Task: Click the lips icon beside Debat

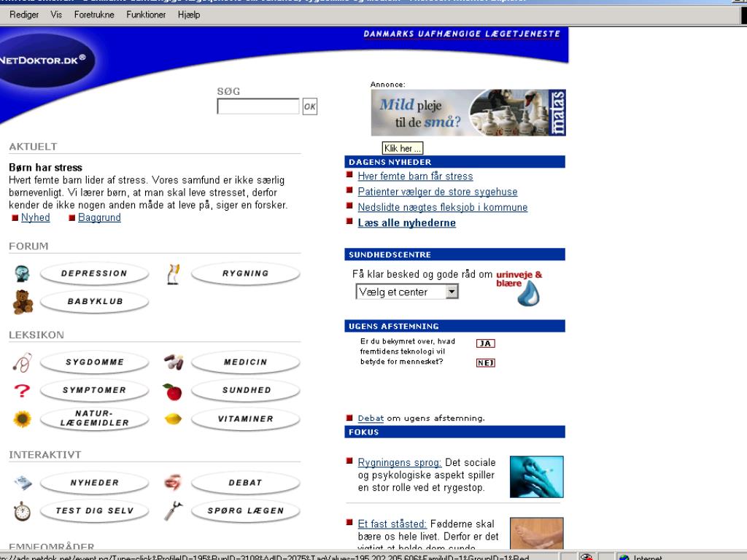Action: [172, 483]
